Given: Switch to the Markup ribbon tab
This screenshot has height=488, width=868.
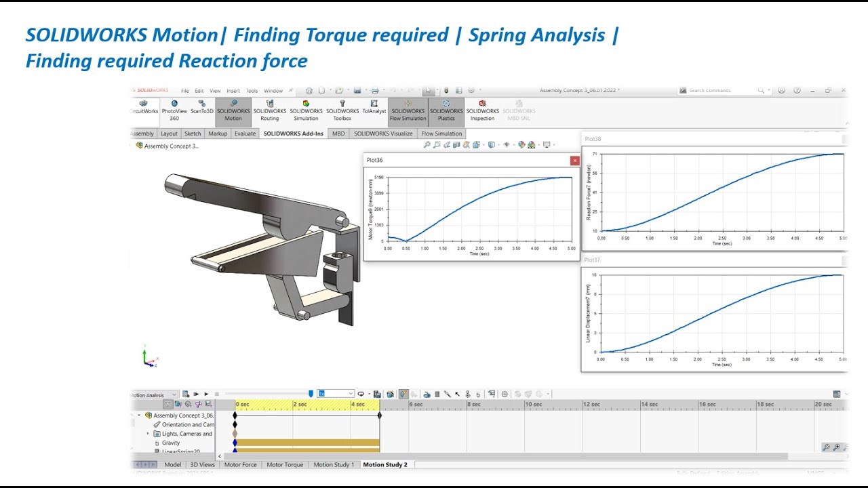Looking at the screenshot, I should 218,134.
